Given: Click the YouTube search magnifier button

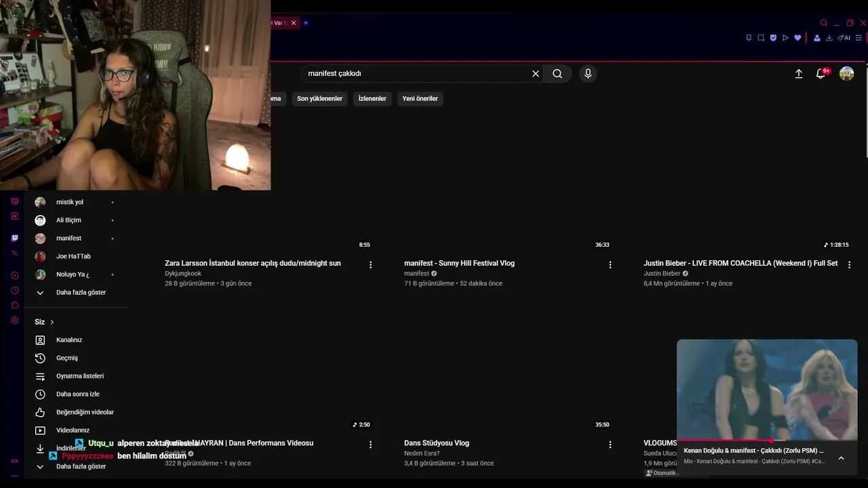Looking at the screenshot, I should point(557,74).
